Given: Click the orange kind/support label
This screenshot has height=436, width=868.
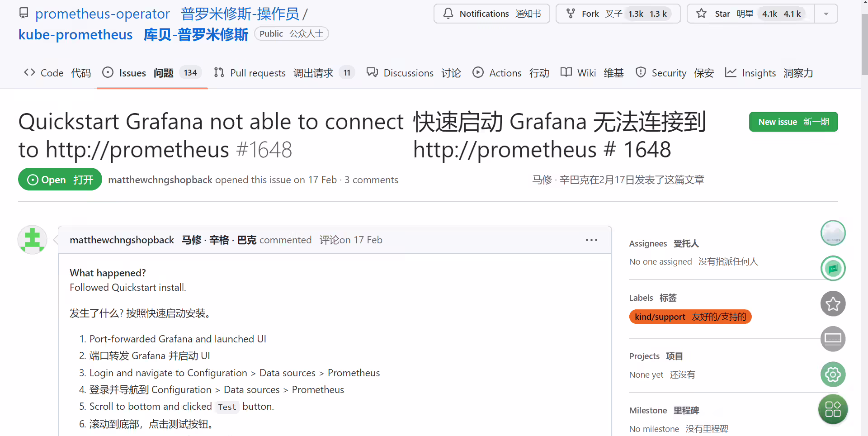Looking at the screenshot, I should tap(690, 317).
